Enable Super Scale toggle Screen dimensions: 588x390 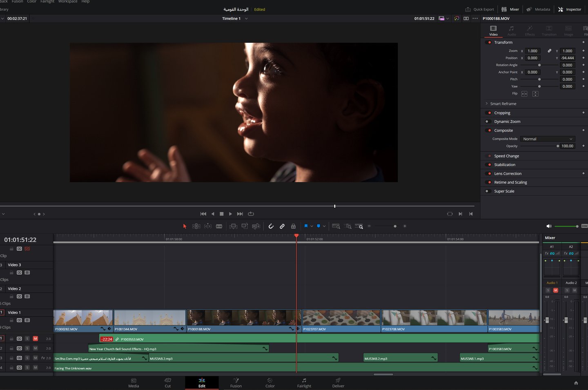point(488,191)
